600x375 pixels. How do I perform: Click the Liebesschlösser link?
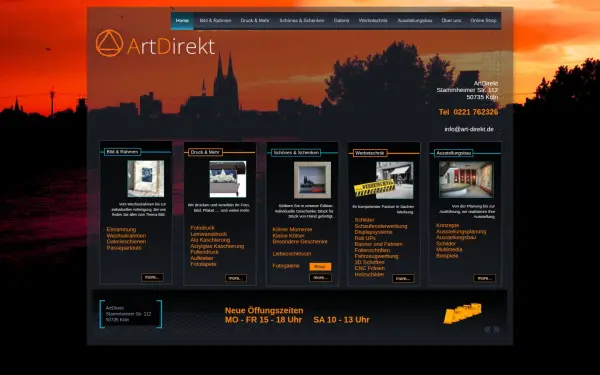[x=292, y=254]
